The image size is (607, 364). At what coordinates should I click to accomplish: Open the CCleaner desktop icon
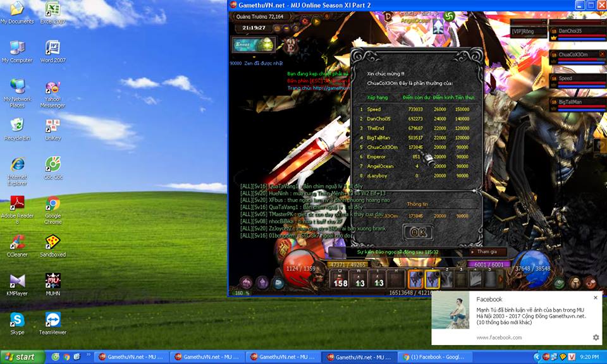[17, 243]
